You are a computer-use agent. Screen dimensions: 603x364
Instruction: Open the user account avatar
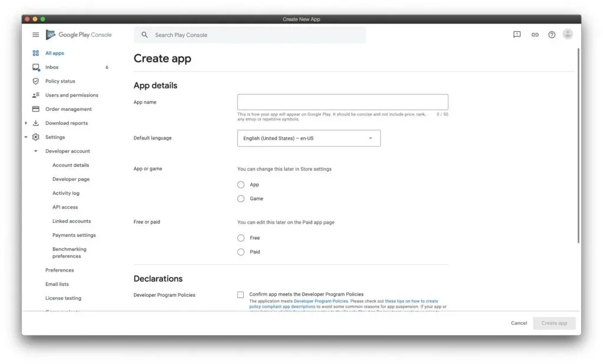568,35
